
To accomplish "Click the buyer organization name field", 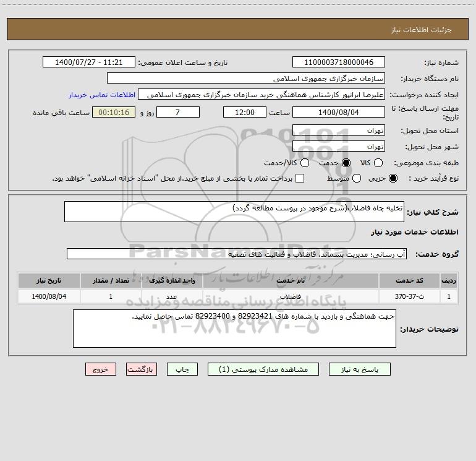I will [246, 78].
